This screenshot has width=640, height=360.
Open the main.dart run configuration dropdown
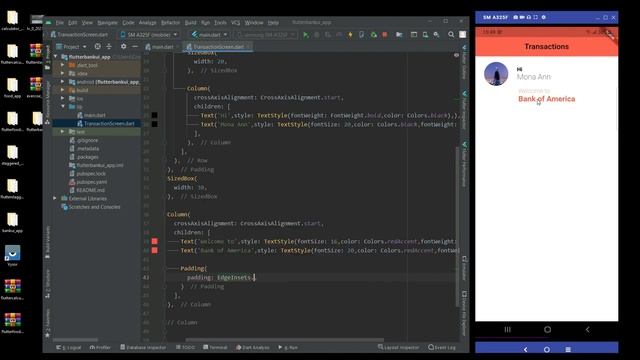click(209, 35)
